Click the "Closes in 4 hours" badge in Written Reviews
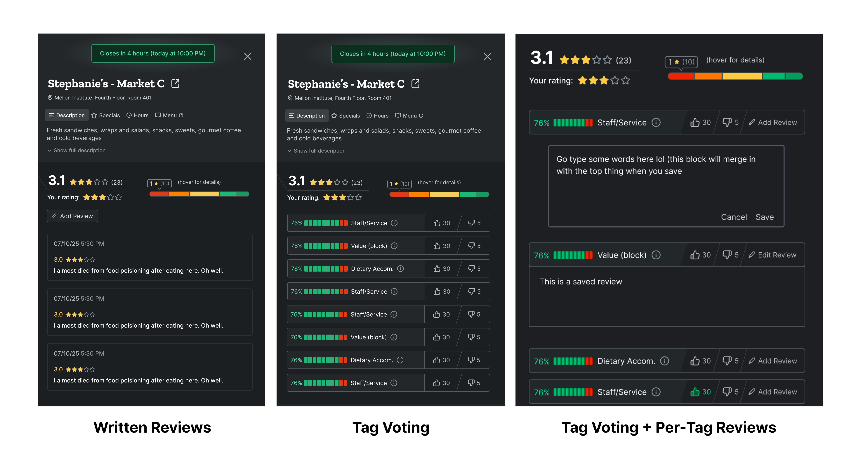868x458 pixels. [153, 54]
